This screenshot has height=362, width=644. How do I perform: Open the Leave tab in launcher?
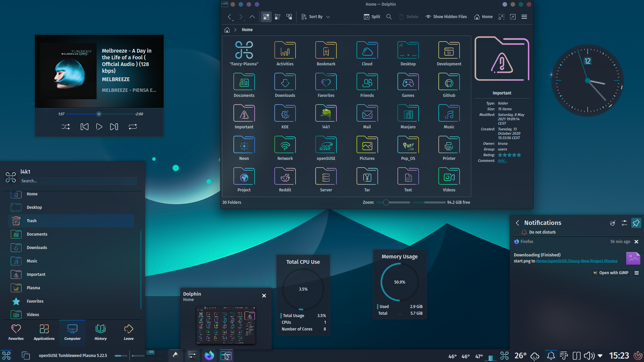point(128,332)
